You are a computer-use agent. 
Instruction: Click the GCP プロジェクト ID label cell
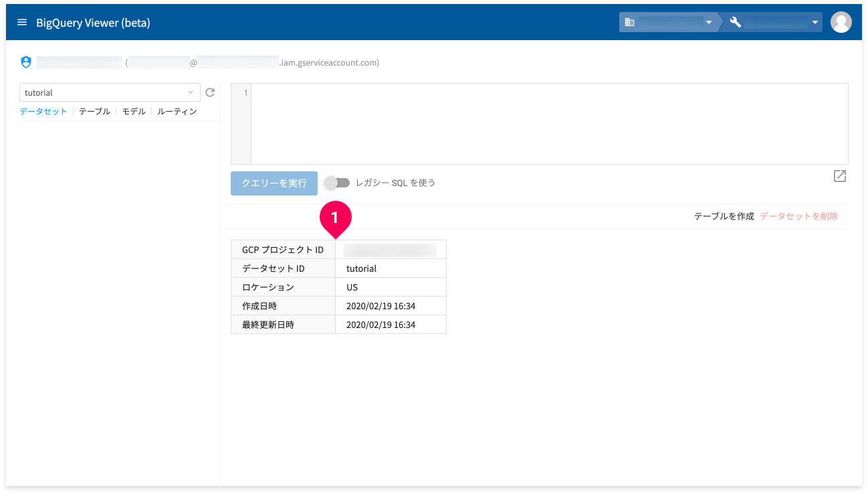(283, 250)
